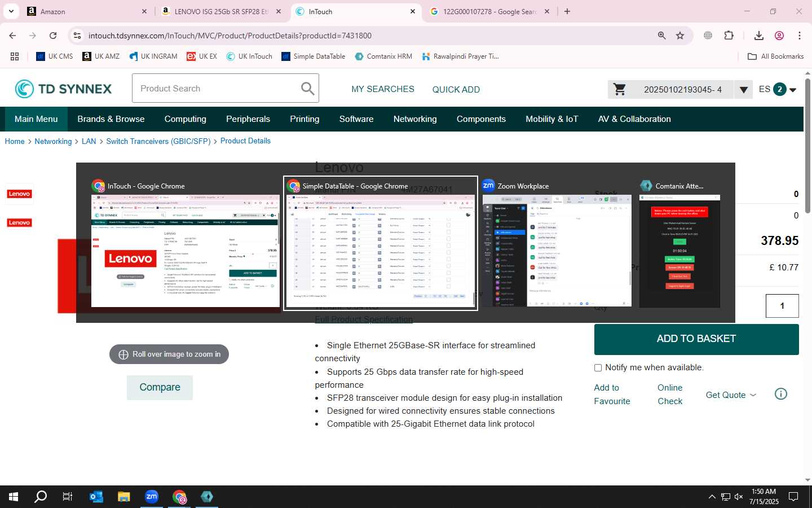Open the Chrome apps grid in bookmarks bar
The image size is (812, 508).
pyautogui.click(x=15, y=56)
